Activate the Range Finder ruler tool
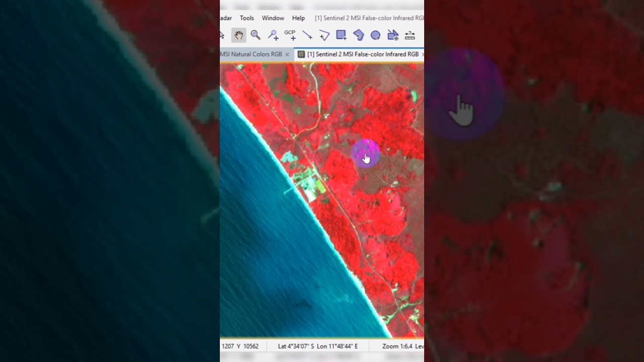 pyautogui.click(x=410, y=35)
